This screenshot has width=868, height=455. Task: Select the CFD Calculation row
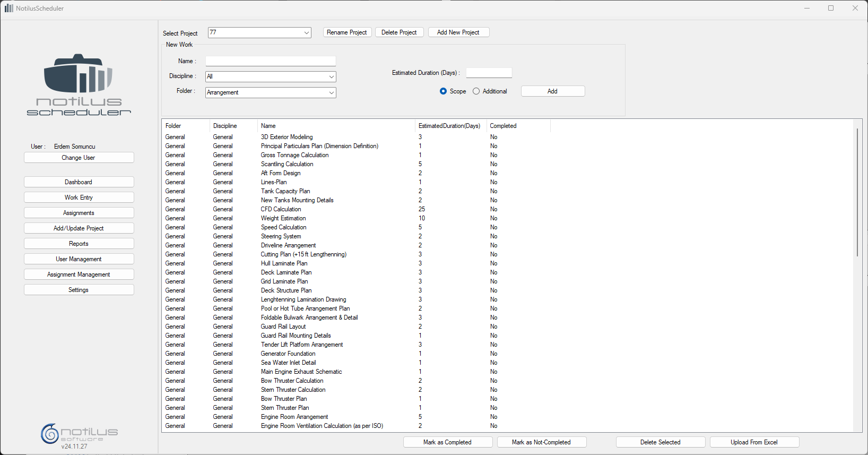(x=281, y=209)
